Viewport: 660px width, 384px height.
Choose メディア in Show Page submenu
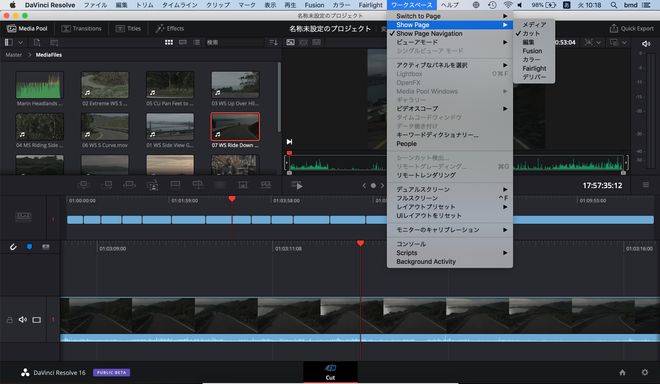534,24
